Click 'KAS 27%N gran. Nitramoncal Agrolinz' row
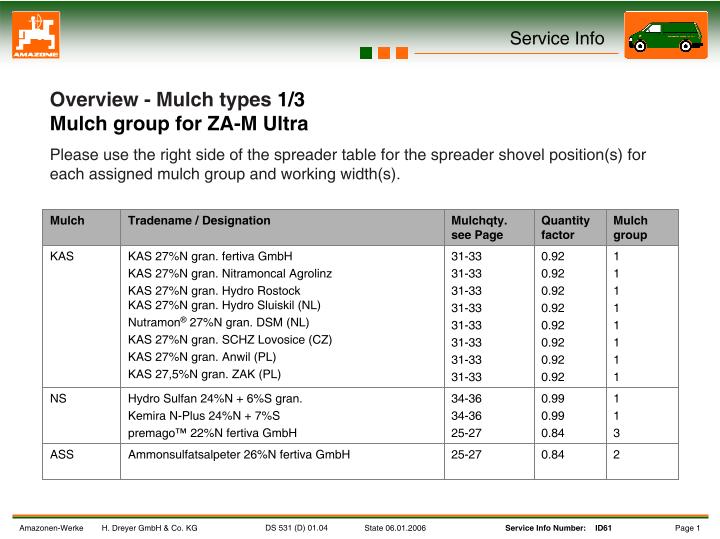Image resolution: width=720 pixels, height=539 pixels. 230,274
